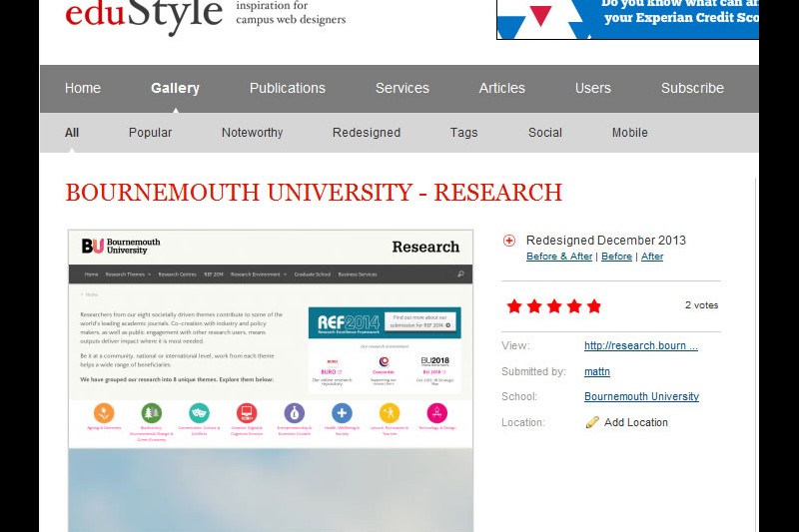View the After version link

coord(652,257)
